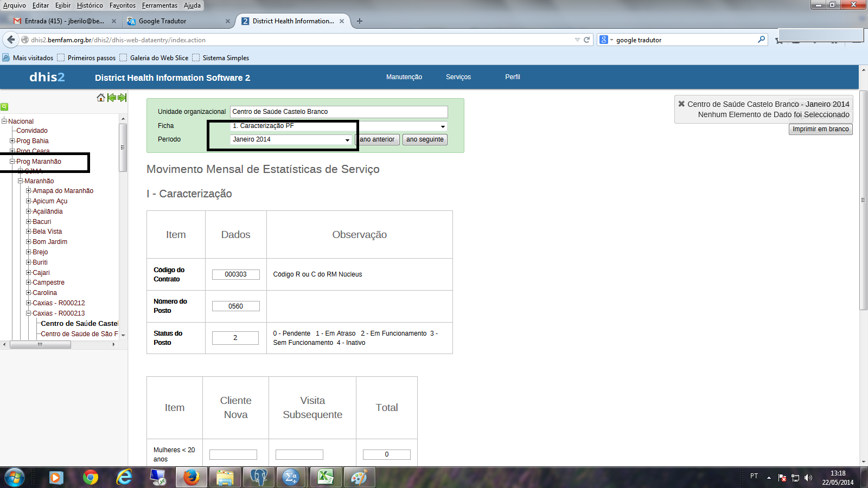Click the Imprimir em branco button

click(x=820, y=129)
